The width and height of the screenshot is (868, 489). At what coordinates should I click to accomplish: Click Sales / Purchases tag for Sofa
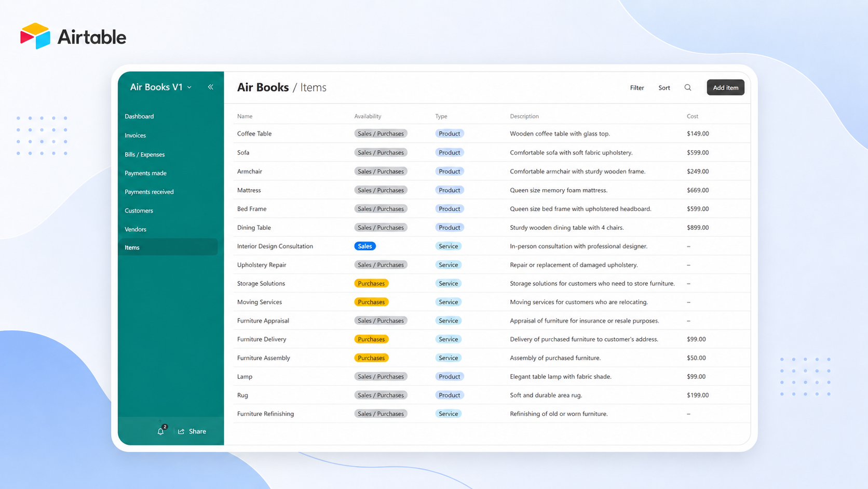click(381, 153)
